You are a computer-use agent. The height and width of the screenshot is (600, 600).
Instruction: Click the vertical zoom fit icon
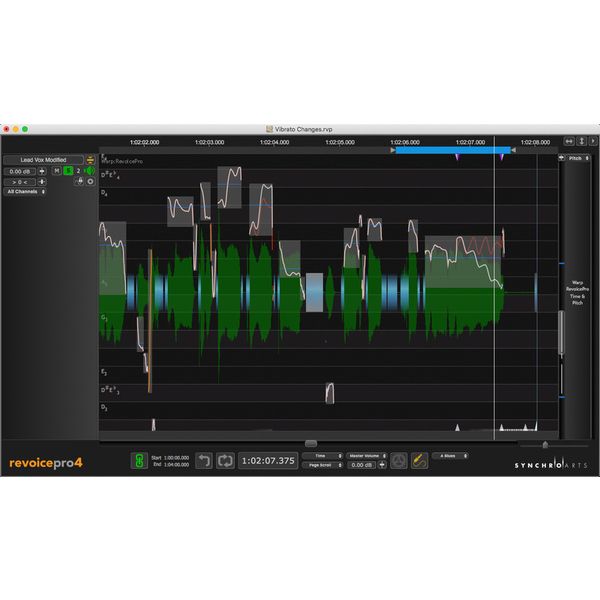(581, 142)
